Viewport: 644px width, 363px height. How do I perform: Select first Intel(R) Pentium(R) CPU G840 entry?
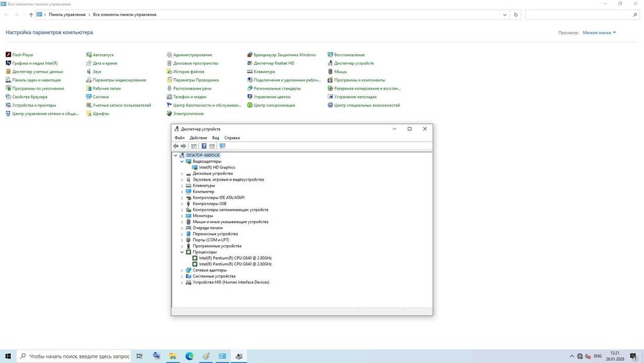click(235, 258)
